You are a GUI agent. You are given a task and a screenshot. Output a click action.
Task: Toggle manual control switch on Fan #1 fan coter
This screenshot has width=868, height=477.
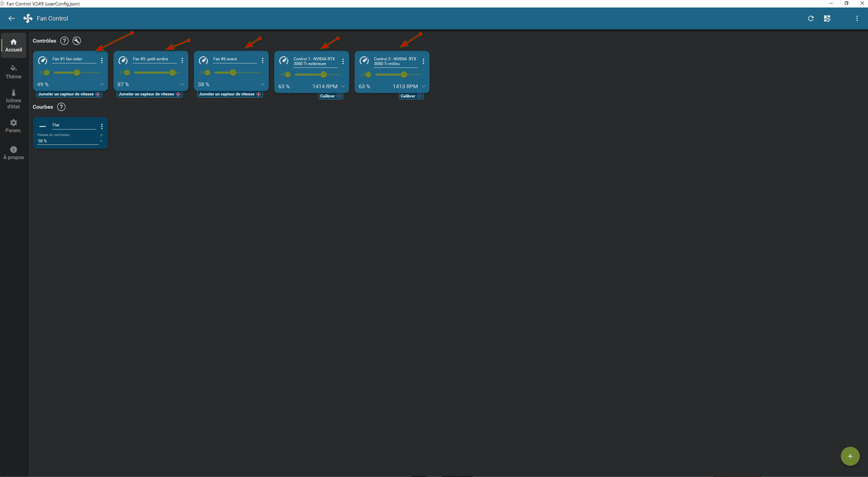point(45,73)
